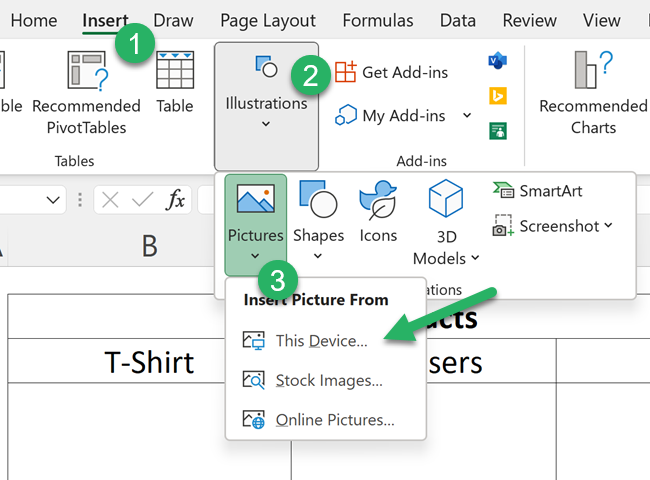Open Get Add-ins store
The image size is (650, 480).
click(x=391, y=72)
